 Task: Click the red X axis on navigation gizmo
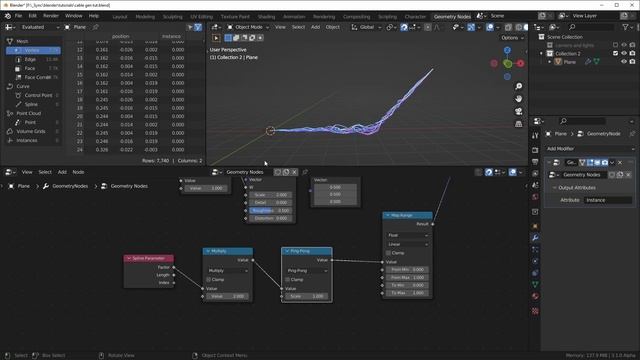click(x=520, y=63)
